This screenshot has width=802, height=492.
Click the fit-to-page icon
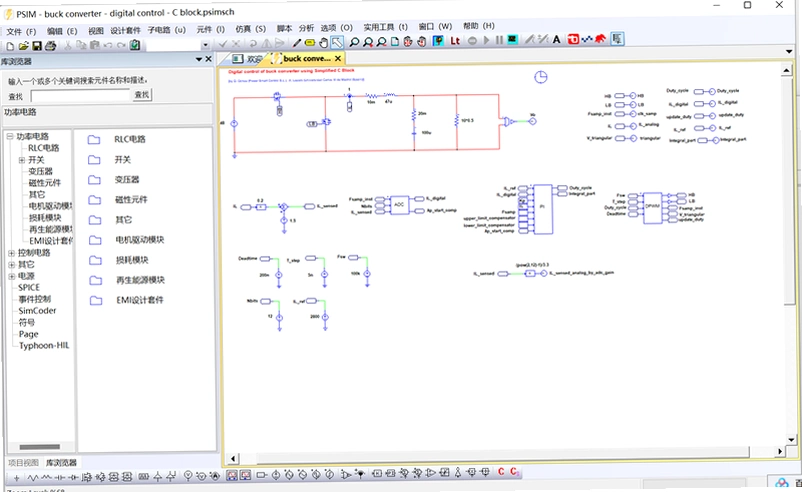[x=394, y=42]
